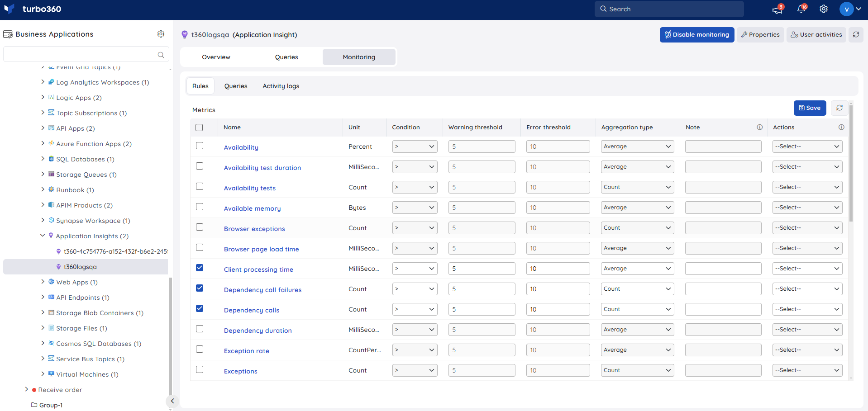This screenshot has width=868, height=411.
Task: Check the Browser exceptions checkbox
Action: [x=200, y=227]
